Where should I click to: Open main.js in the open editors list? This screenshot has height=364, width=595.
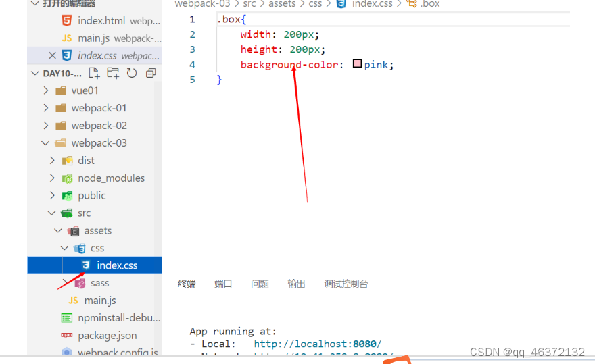click(x=94, y=38)
